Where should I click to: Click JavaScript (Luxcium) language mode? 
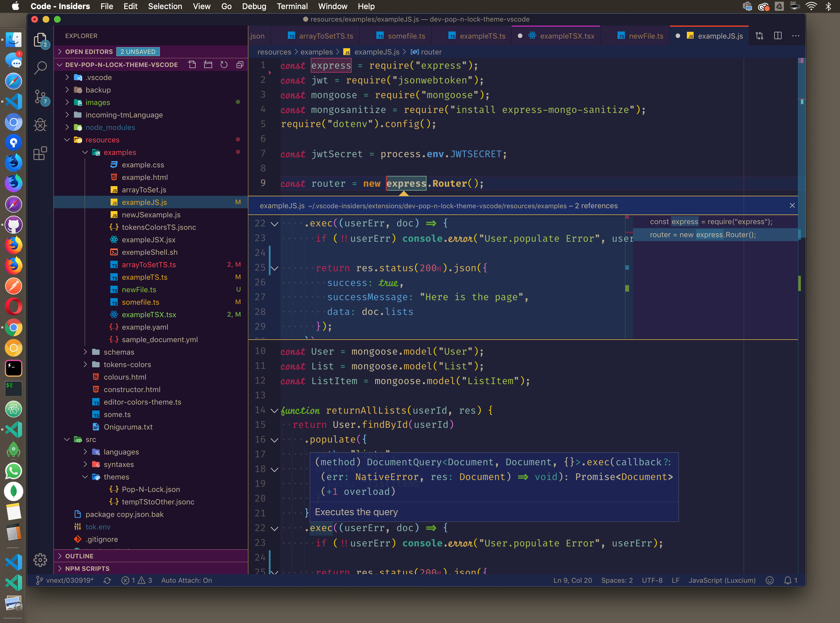tap(722, 580)
